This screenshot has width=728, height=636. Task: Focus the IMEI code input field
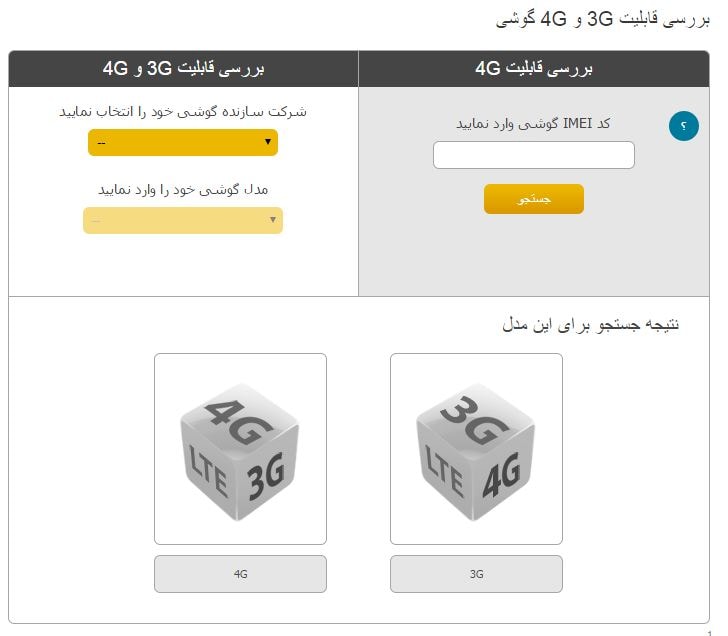(x=534, y=155)
